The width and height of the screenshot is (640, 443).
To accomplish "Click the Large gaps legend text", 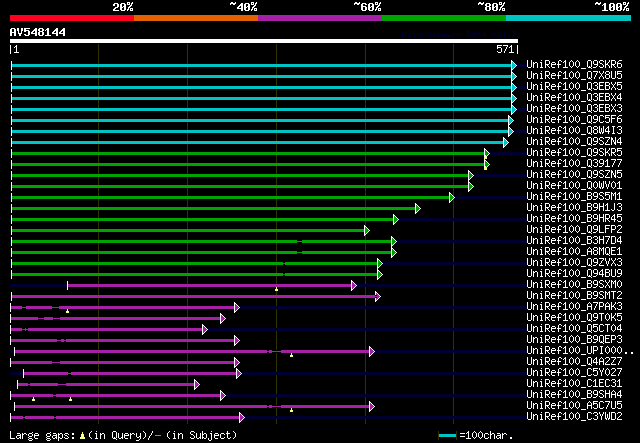I will tap(123, 435).
